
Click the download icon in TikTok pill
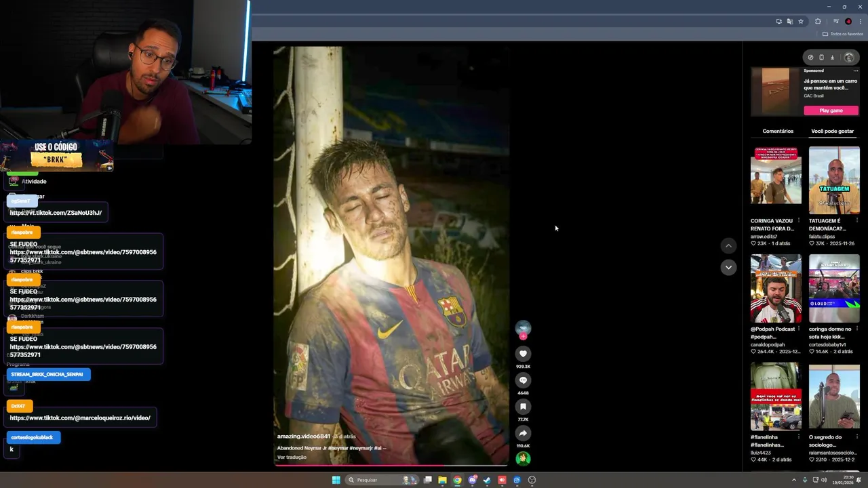coord(833,58)
